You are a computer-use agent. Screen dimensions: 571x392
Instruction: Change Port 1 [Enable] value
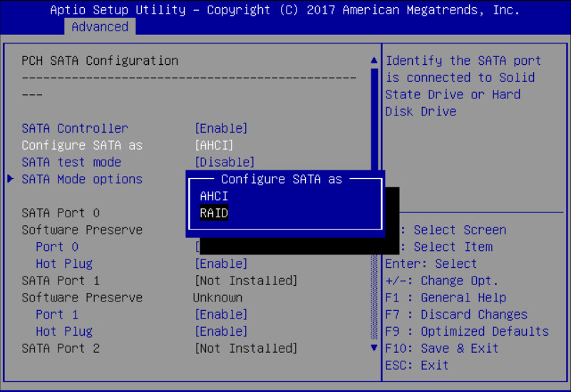click(x=221, y=314)
